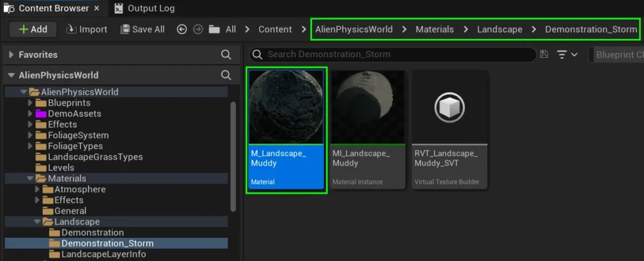Viewport: 644px width, 261px height.
Task: Select the M_Landscape_Muddy material thumbnail
Action: point(286,107)
